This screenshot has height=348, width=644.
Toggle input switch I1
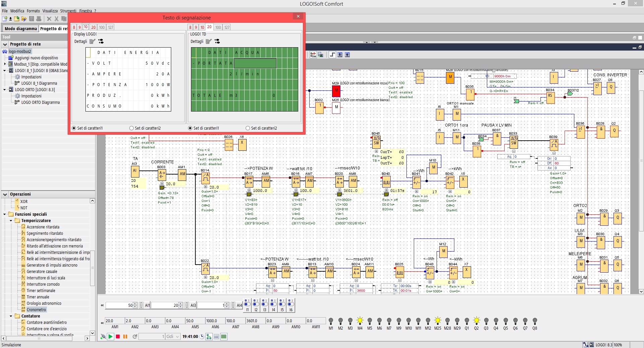tap(247, 304)
